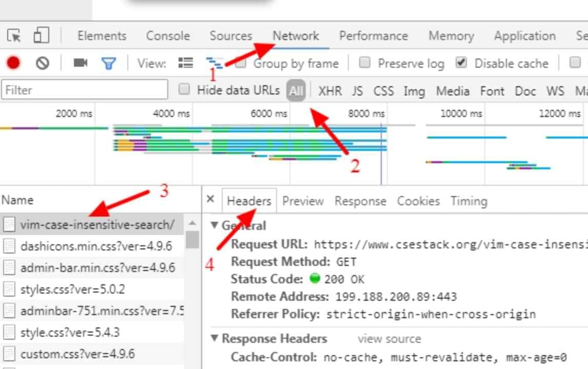Image resolution: width=588 pixels, height=369 pixels.
Task: Select the dashicons.min.css?ver=4.9.6 request
Action: click(x=96, y=246)
